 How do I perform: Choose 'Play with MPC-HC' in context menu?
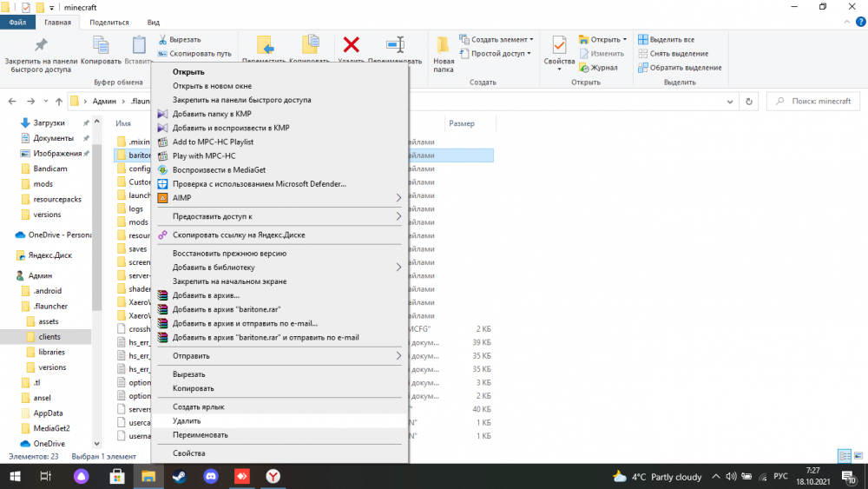tap(279, 155)
